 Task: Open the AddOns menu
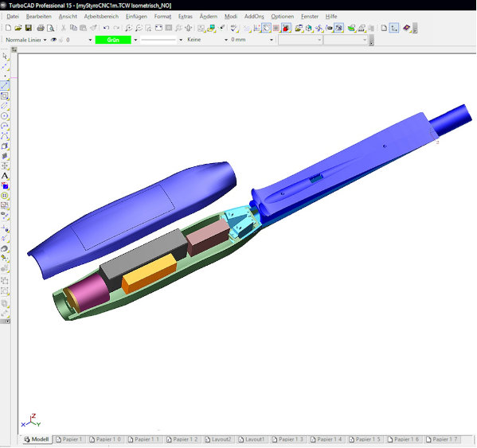[x=254, y=17]
